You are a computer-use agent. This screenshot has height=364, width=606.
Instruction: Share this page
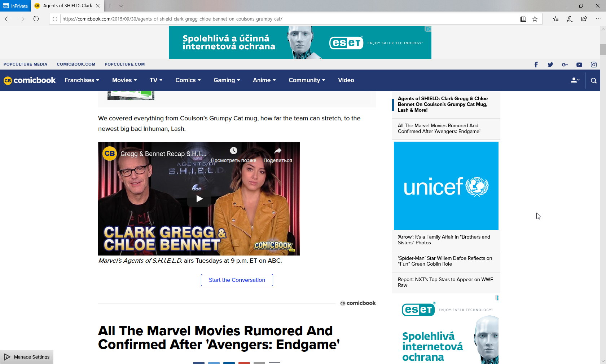(584, 19)
